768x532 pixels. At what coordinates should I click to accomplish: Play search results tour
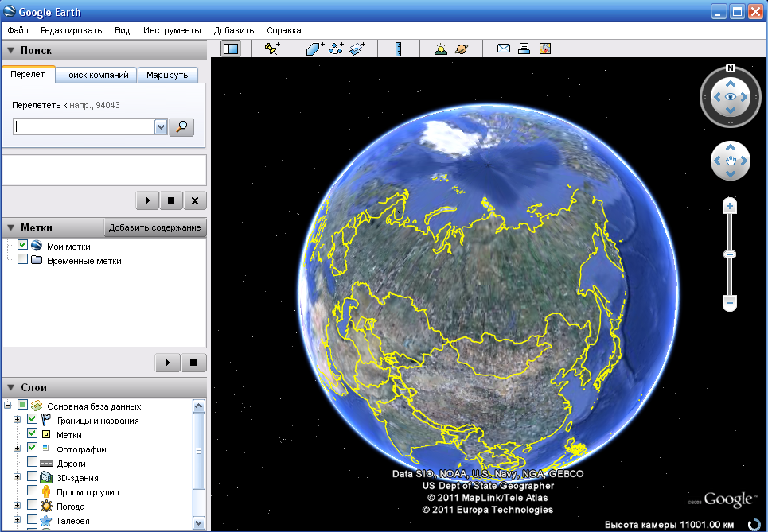(x=147, y=200)
